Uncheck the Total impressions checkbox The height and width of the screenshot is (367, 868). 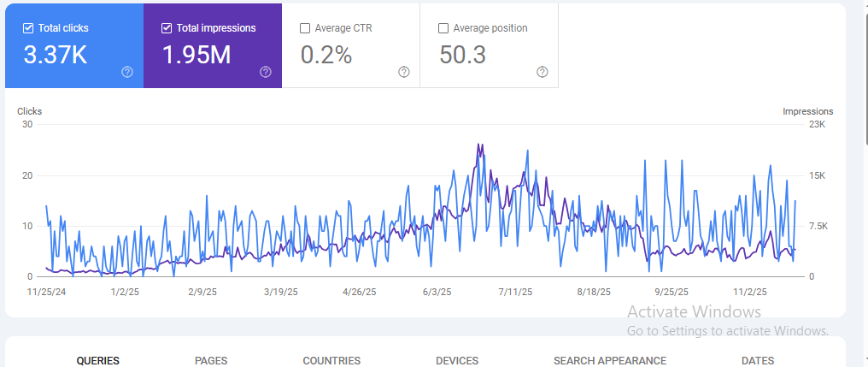pyautogui.click(x=167, y=28)
